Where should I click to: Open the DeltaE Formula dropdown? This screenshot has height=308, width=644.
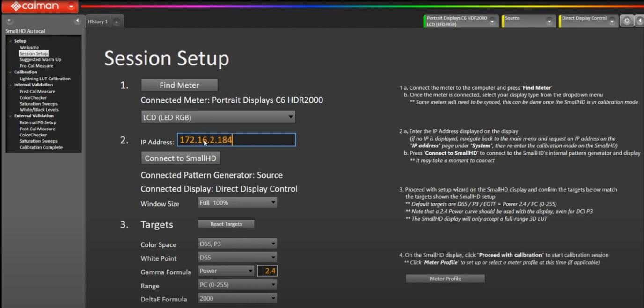click(x=237, y=298)
